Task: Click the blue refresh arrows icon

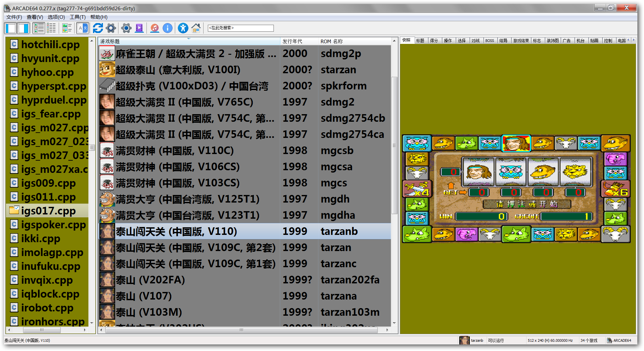Action: click(x=98, y=28)
